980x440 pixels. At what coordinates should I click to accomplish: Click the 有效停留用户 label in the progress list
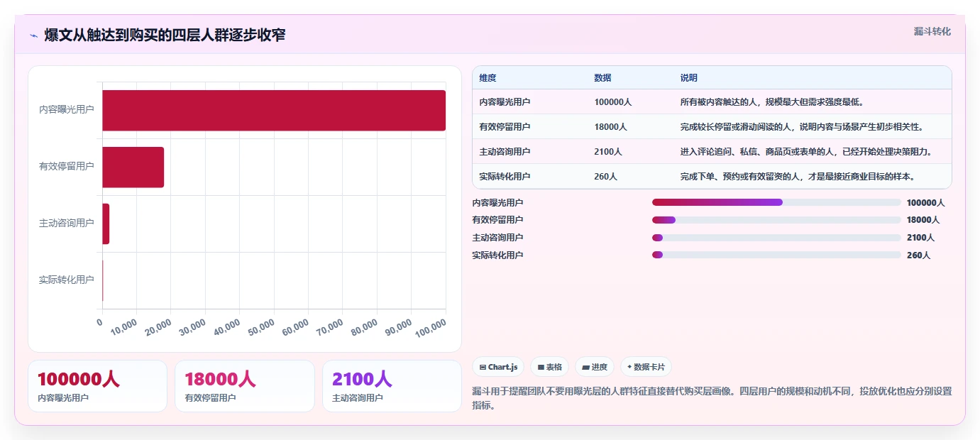[x=497, y=220]
